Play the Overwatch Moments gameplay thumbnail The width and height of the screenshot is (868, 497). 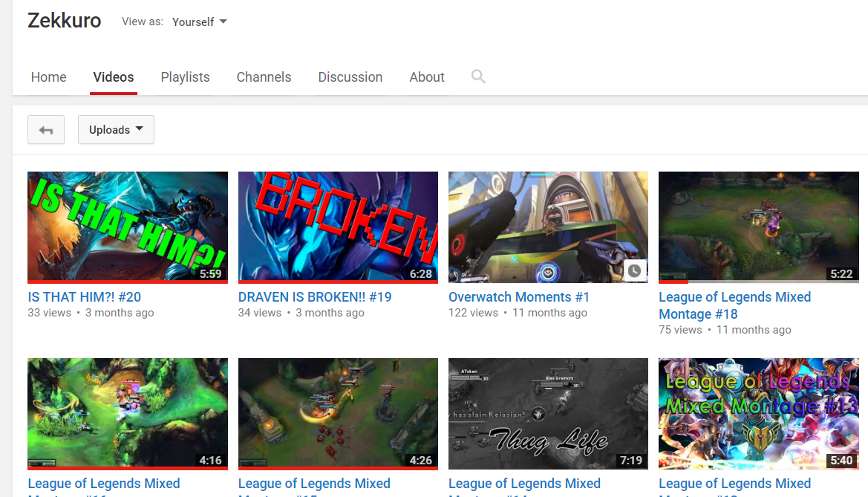549,227
